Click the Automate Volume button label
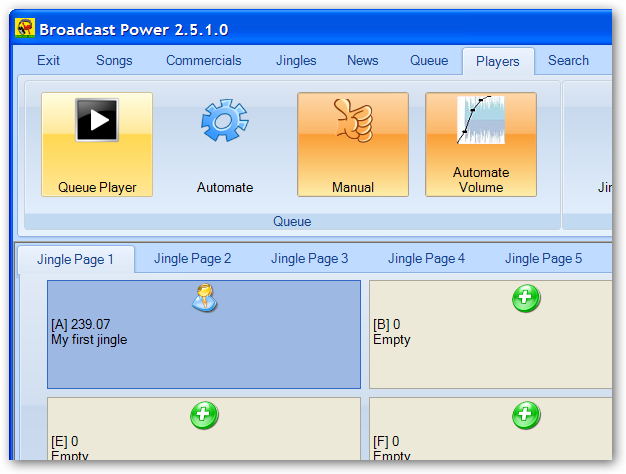Viewport: 626px width, 474px height. coord(481,180)
